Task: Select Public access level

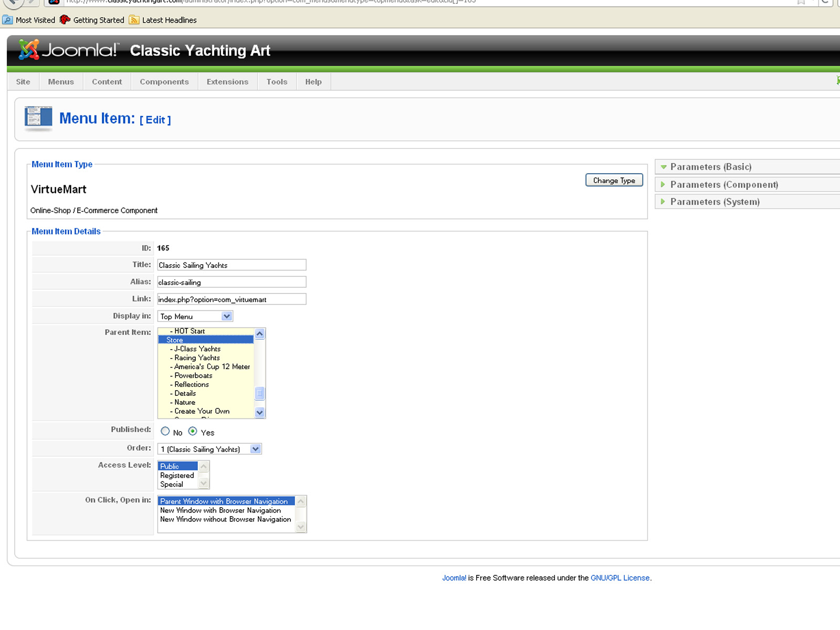Action: coord(178,466)
